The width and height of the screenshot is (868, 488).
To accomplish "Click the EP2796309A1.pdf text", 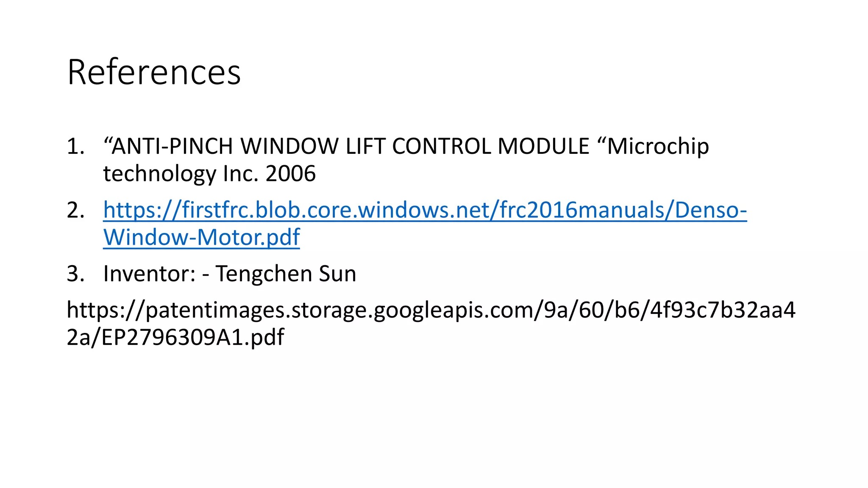I will (193, 338).
